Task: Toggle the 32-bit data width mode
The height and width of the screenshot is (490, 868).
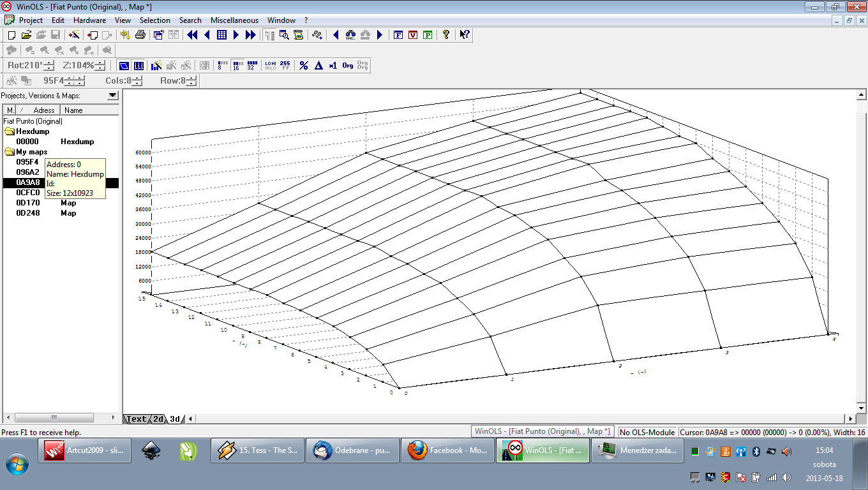Action: [x=251, y=65]
